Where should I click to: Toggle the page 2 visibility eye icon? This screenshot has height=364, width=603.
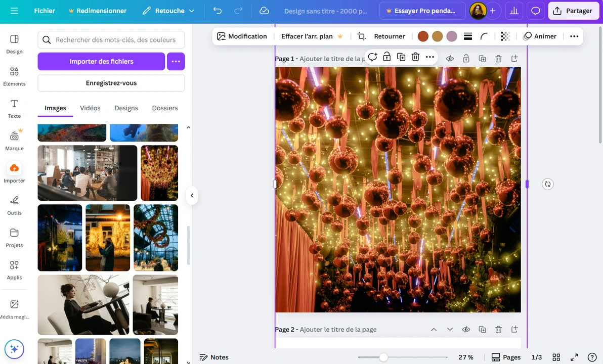pyautogui.click(x=466, y=329)
